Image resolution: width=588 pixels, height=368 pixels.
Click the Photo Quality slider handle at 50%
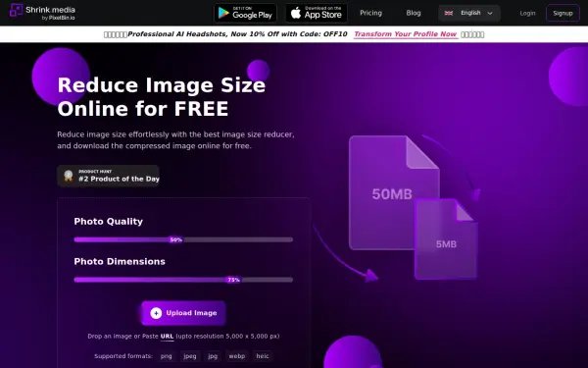pos(175,239)
